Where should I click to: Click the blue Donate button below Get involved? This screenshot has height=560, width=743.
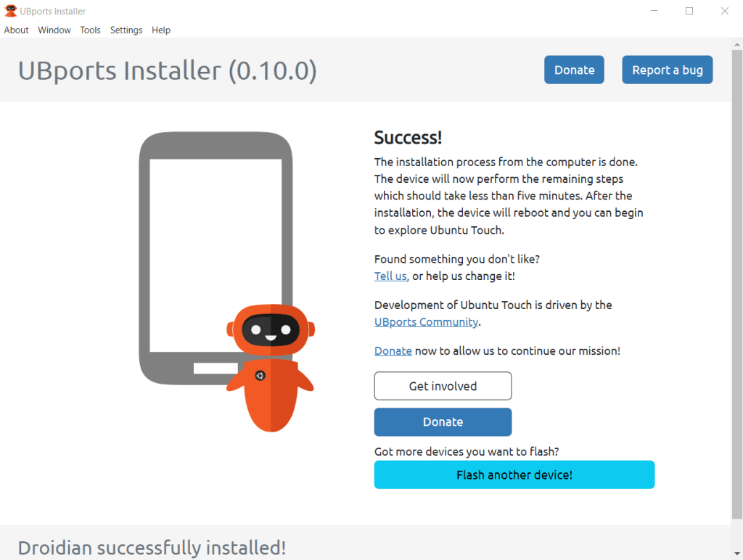(x=443, y=422)
